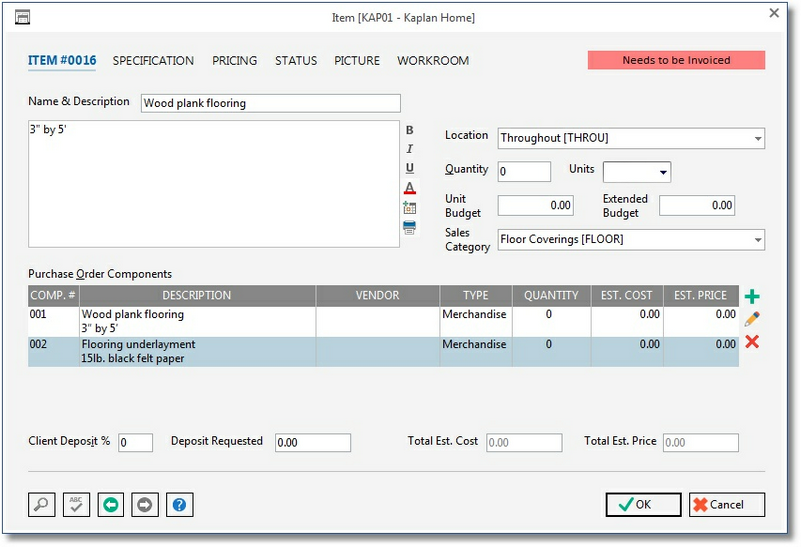Click the Client Deposit % field

tap(135, 442)
